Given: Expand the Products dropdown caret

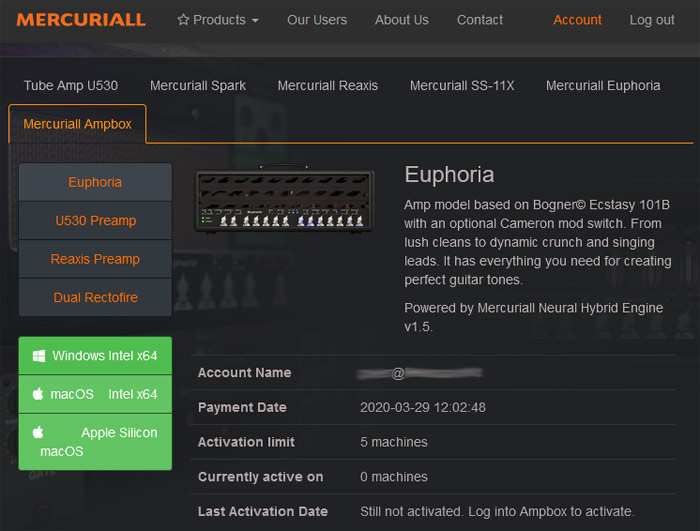Looking at the screenshot, I should [x=255, y=21].
